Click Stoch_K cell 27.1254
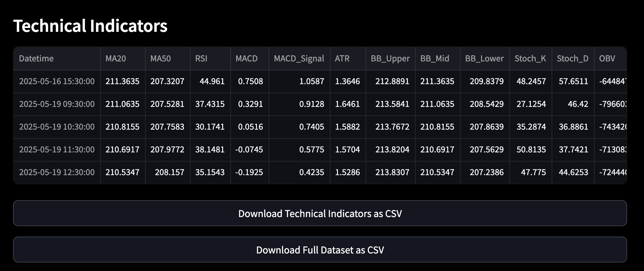The height and width of the screenshot is (271, 644). pos(531,104)
